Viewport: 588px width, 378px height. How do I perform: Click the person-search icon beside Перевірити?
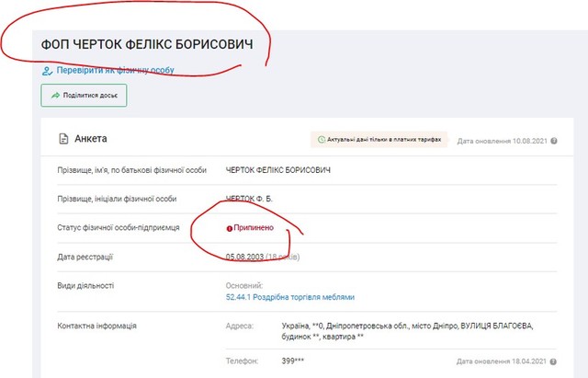point(46,71)
